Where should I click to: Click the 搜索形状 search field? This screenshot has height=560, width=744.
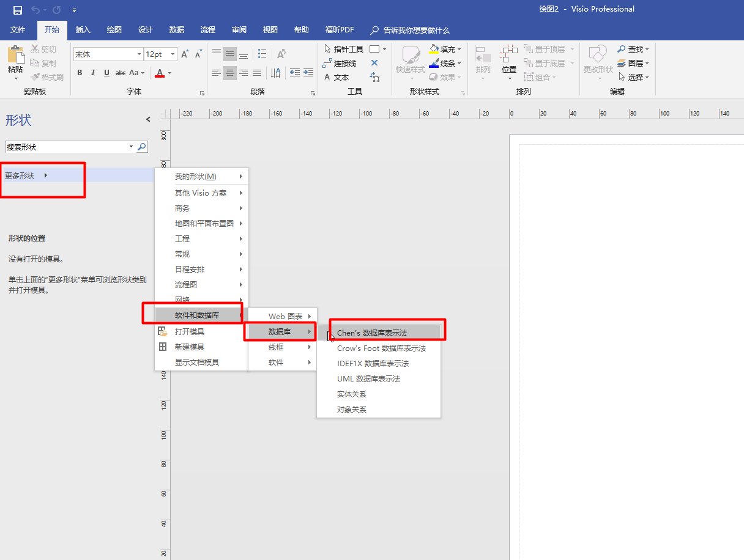pos(67,147)
